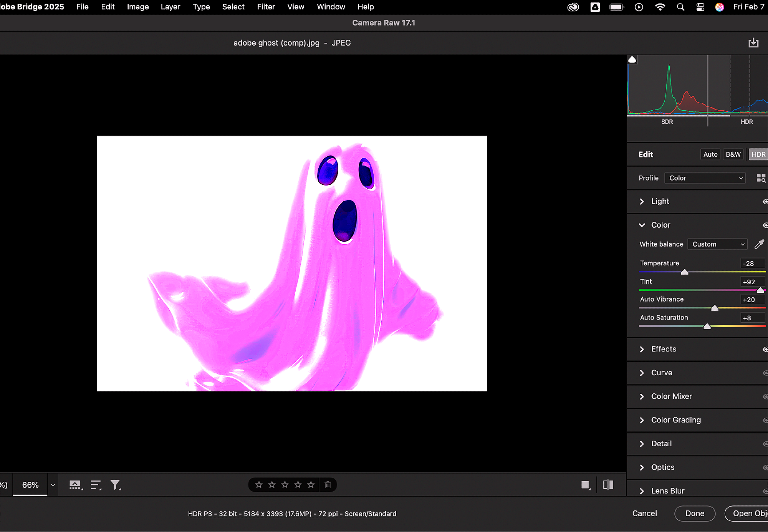
Task: Open the Filter menu
Action: click(266, 7)
